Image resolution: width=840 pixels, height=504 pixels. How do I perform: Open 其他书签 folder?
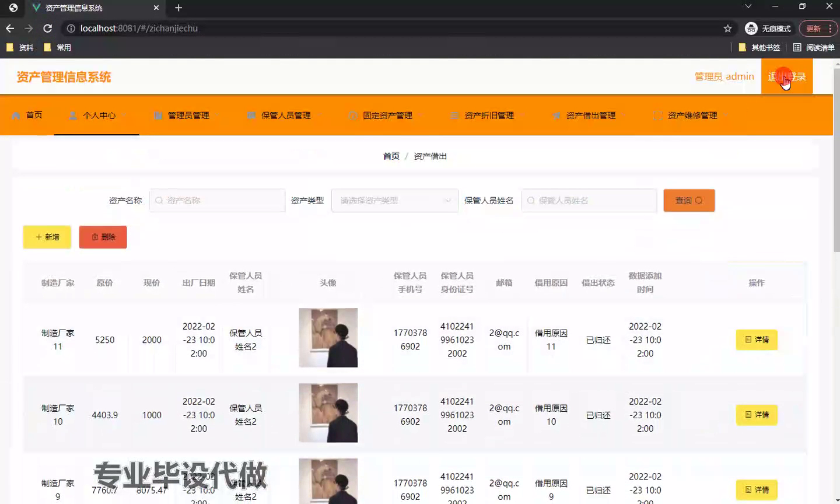(759, 47)
